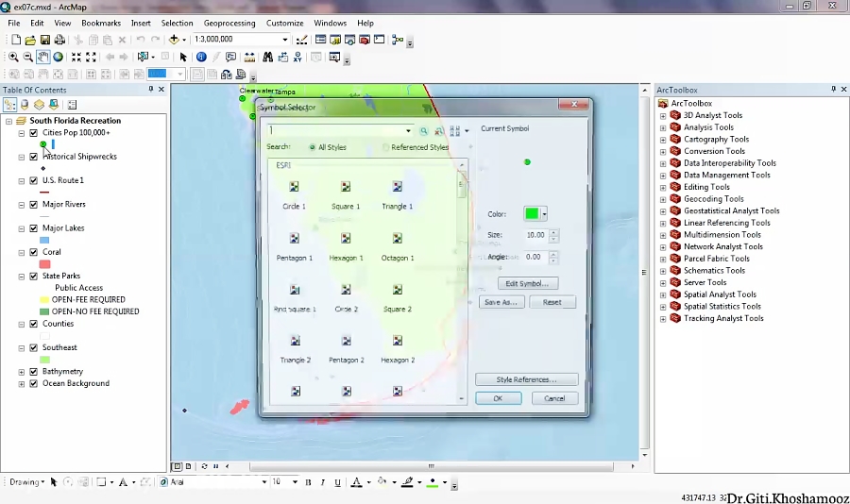The height and width of the screenshot is (504, 850).
Task: Click the Save As button
Action: [x=501, y=302]
